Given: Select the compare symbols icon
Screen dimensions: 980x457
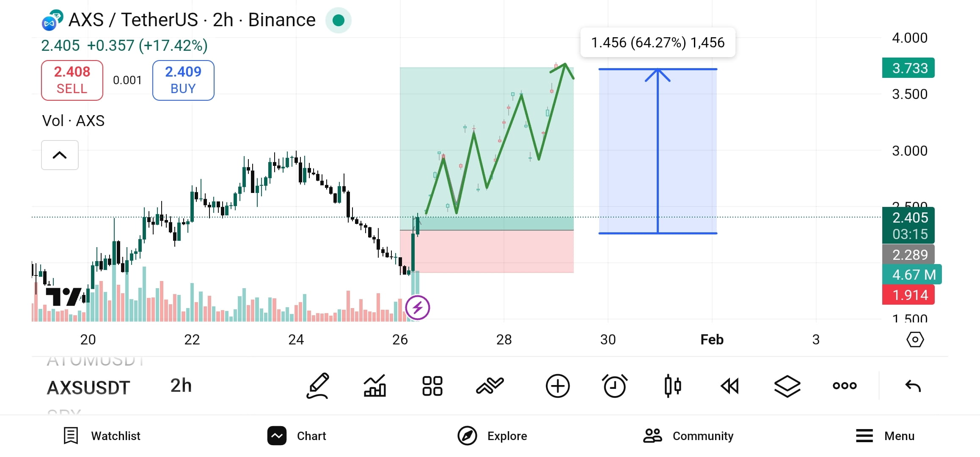Looking at the screenshot, I should coord(490,386).
